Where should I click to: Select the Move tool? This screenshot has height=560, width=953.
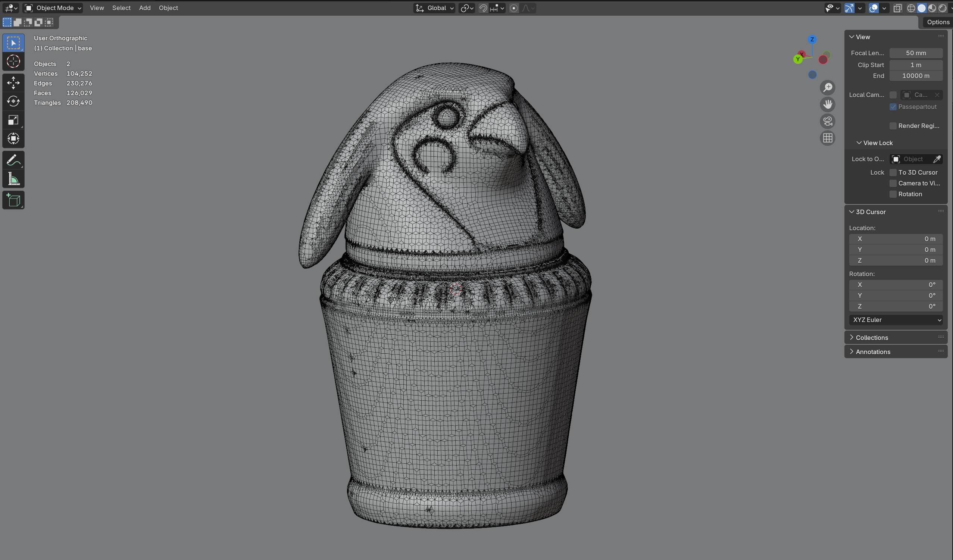click(13, 82)
